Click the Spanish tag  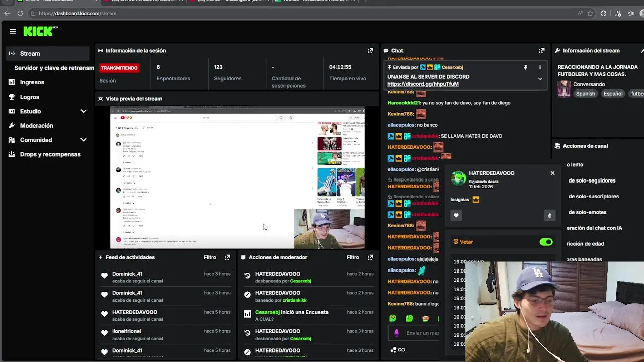click(x=585, y=94)
